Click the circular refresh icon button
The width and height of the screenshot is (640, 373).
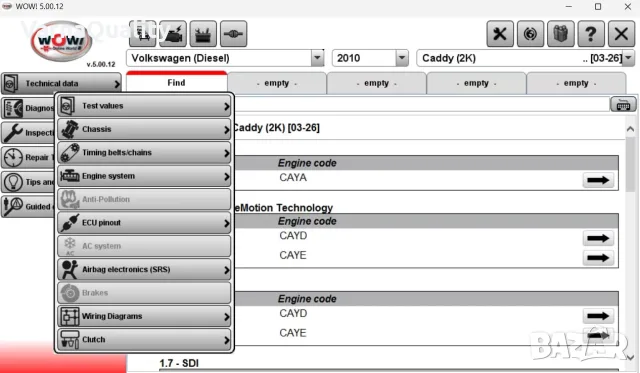(x=530, y=34)
